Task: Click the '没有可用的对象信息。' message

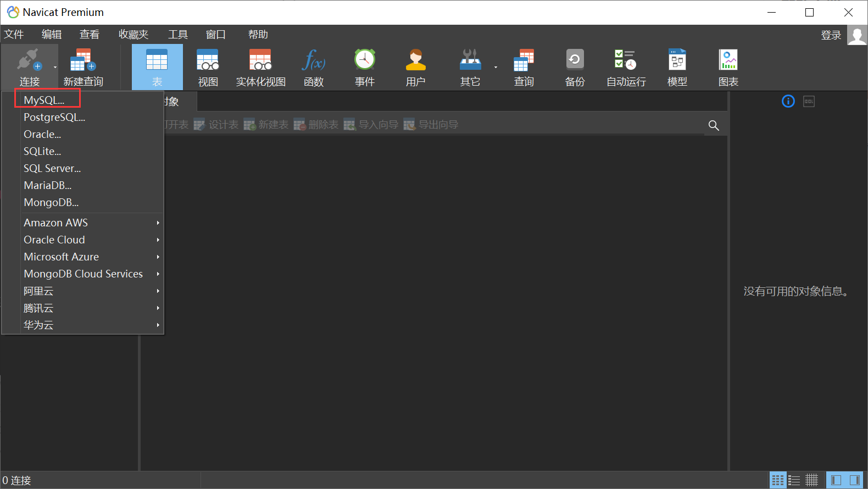Action: click(797, 291)
